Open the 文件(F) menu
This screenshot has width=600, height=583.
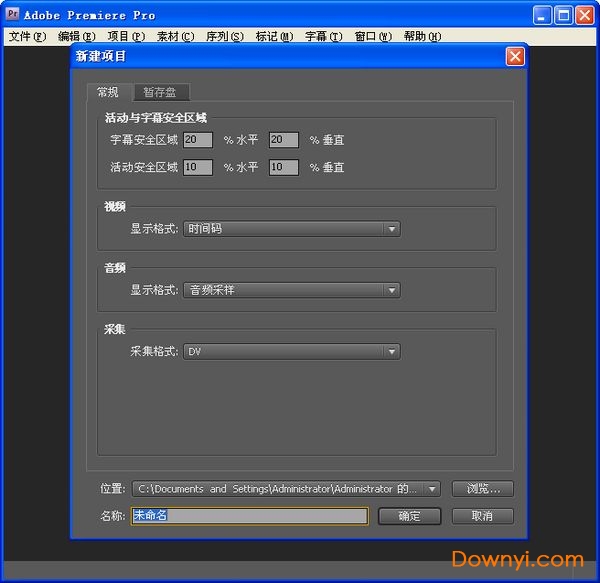[x=28, y=36]
